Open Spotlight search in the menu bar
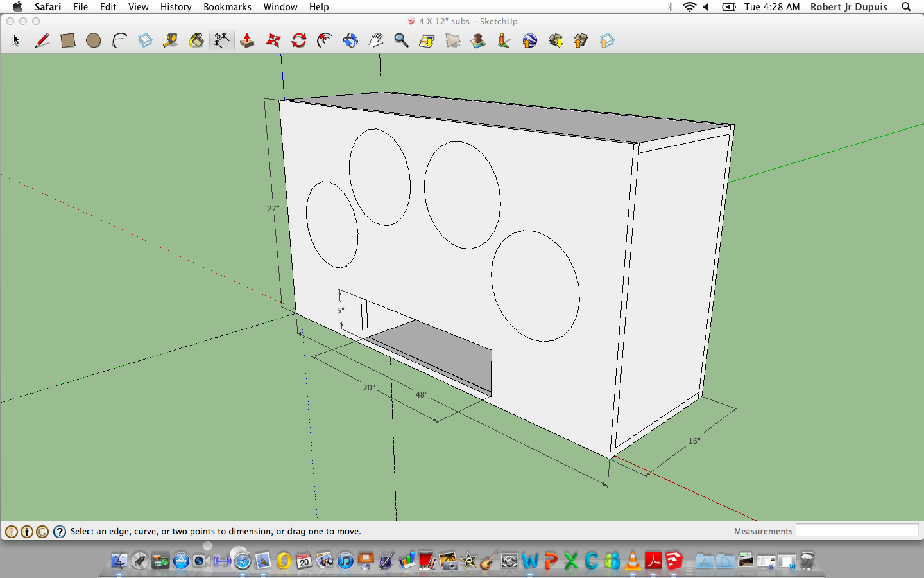924x578 pixels. [906, 7]
